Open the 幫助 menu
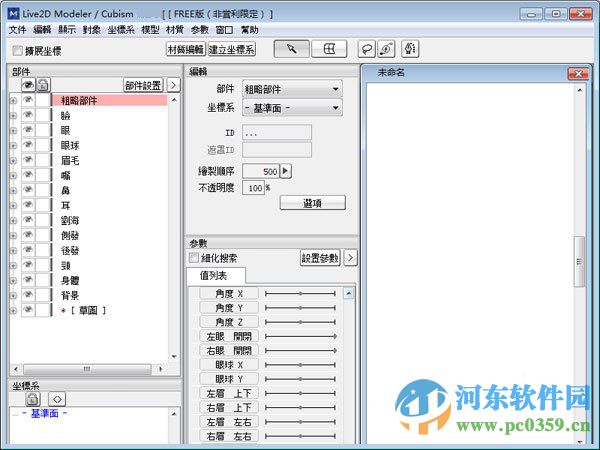Viewport: 600px width, 450px height. point(249,30)
